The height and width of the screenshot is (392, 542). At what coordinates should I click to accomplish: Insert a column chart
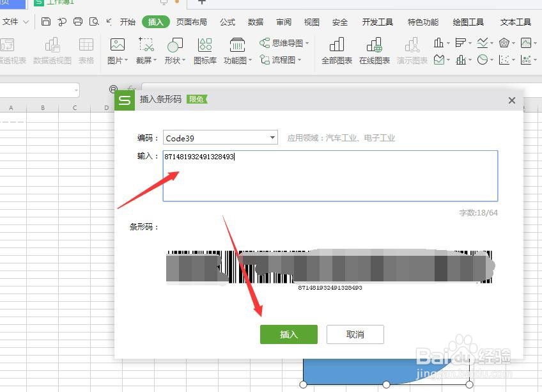point(438,43)
